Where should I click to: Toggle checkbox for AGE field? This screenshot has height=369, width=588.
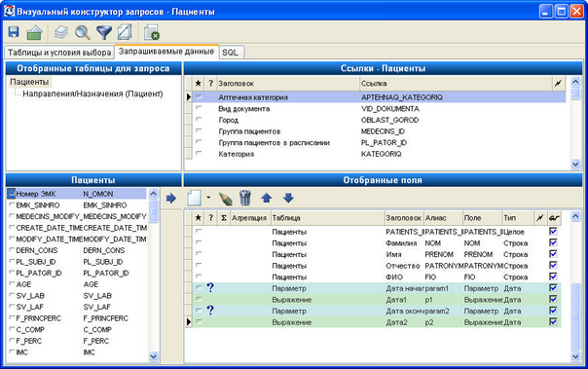(12, 284)
